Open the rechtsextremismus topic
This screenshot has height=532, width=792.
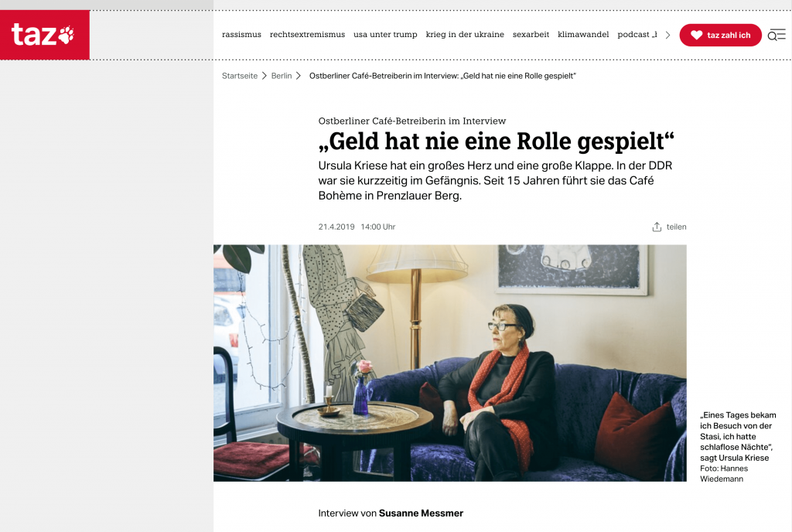click(x=307, y=34)
